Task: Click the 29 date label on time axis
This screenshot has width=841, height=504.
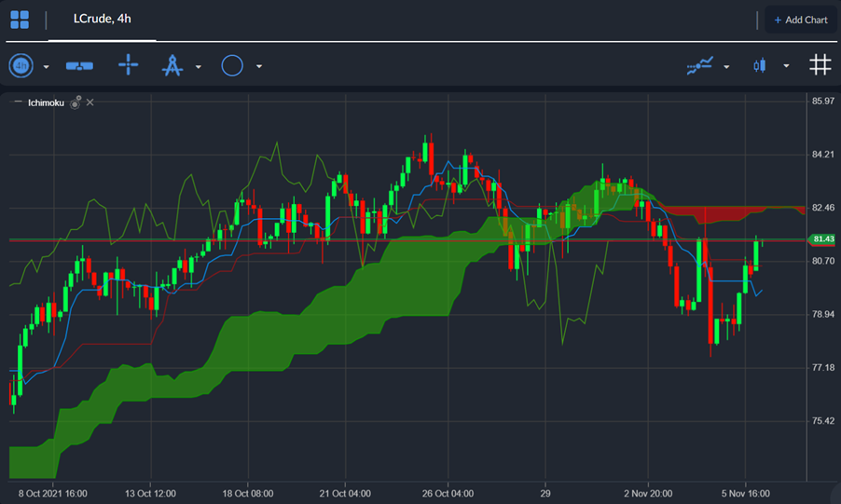Action: pyautogui.click(x=545, y=493)
